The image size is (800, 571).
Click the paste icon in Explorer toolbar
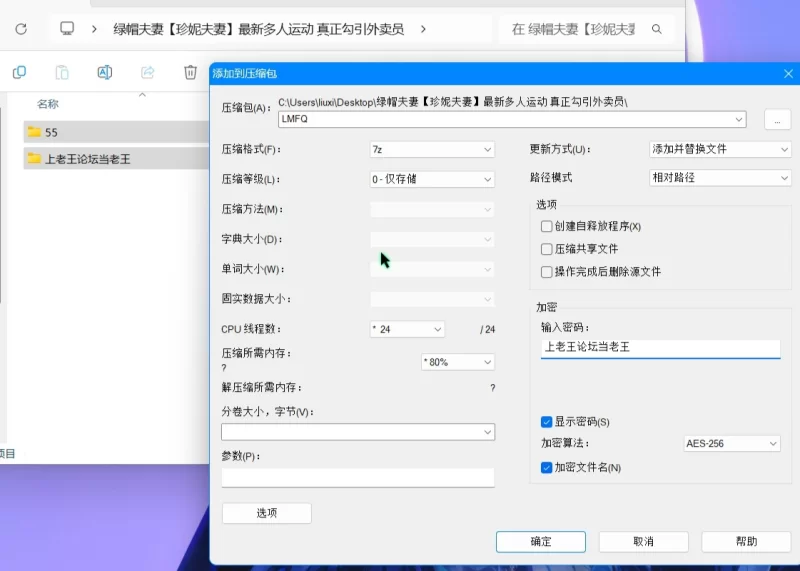(62, 72)
